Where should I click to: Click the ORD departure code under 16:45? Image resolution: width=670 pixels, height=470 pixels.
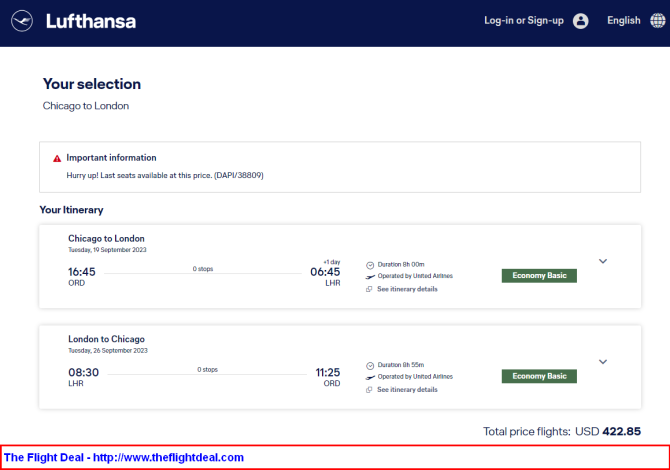pyautogui.click(x=76, y=283)
